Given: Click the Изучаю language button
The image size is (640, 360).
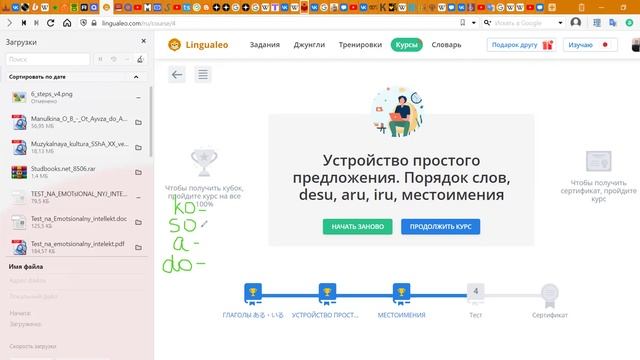Looking at the screenshot, I should point(590,45).
